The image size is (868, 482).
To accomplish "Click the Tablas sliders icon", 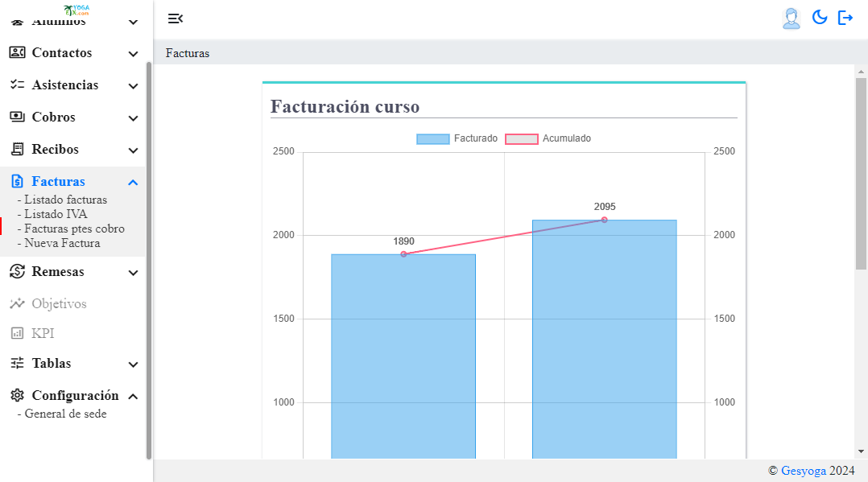I will click(x=17, y=363).
